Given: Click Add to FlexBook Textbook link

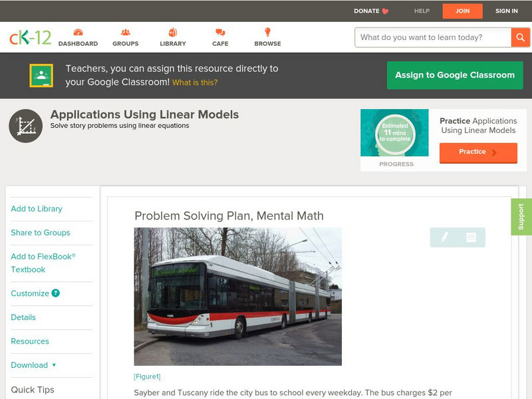Looking at the screenshot, I should pos(43,263).
